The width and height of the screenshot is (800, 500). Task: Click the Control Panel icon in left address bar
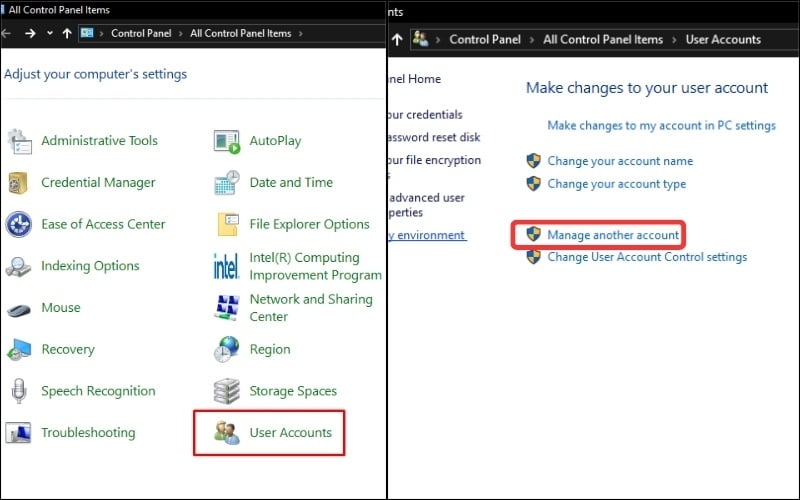(x=87, y=33)
